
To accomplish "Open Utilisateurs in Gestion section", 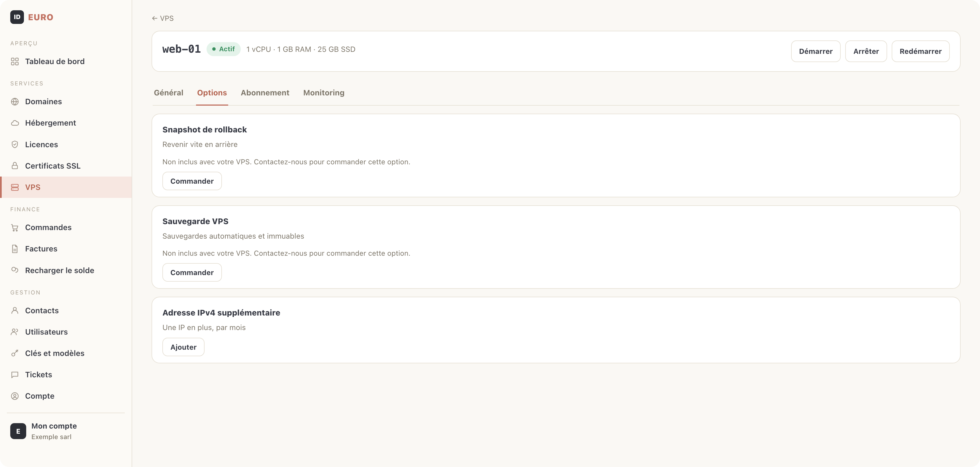I will (66, 332).
